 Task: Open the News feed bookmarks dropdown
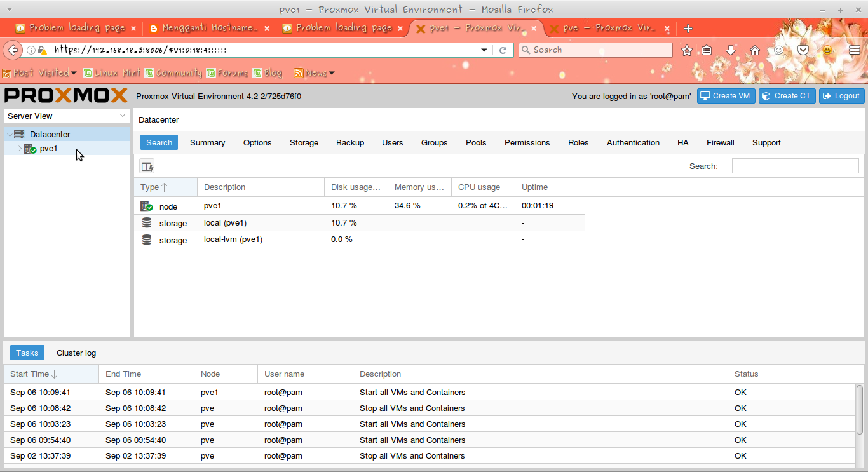(x=314, y=73)
